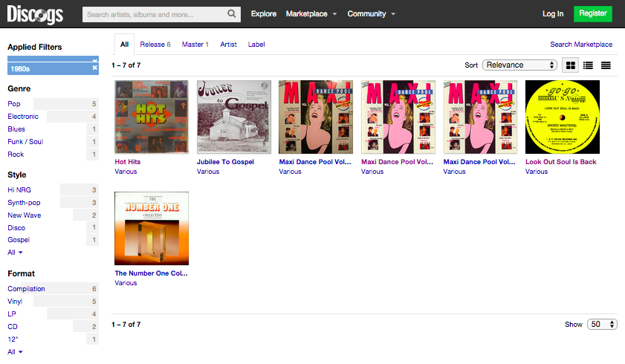Click the green Register button
Image resolution: width=625 pixels, height=364 pixels.
point(593,13)
